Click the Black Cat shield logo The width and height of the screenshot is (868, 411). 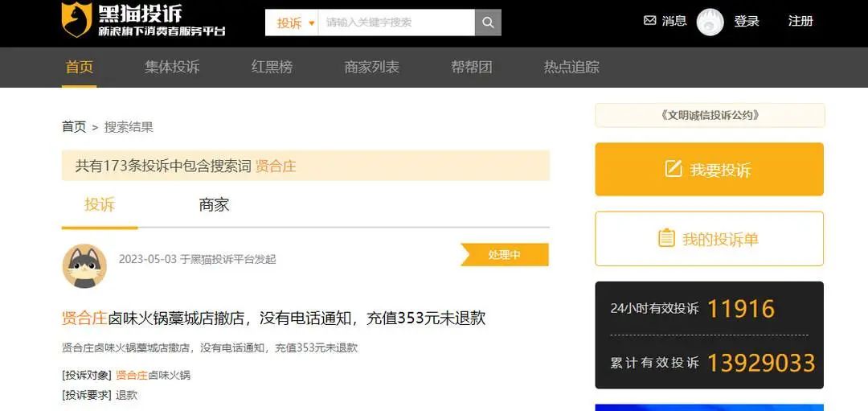pos(76,20)
